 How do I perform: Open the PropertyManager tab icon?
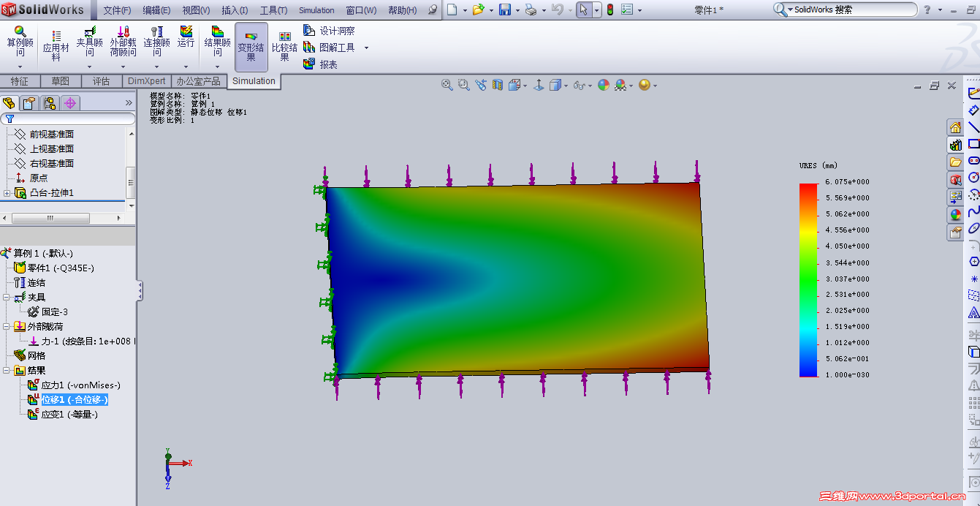pyautogui.click(x=29, y=103)
